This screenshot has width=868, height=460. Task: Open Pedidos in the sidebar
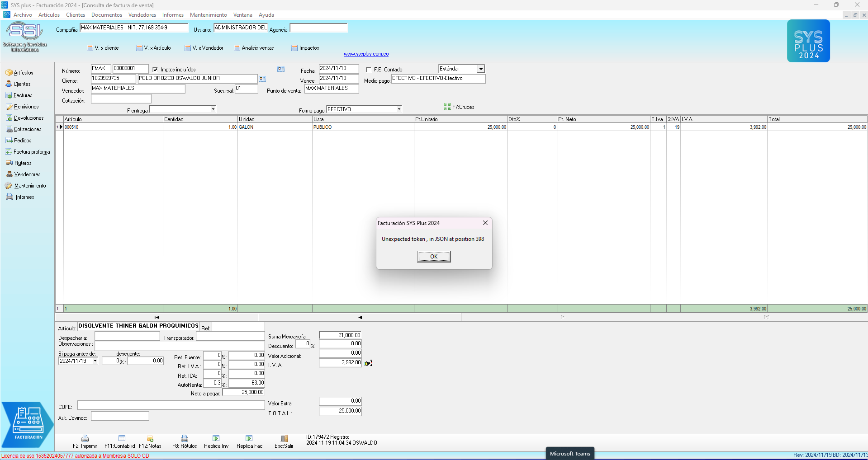point(19,141)
